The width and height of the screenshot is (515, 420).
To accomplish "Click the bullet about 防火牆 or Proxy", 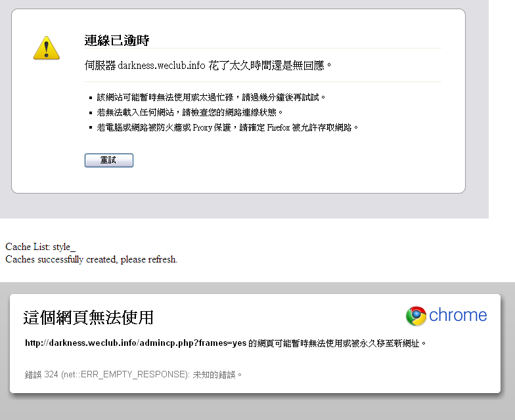I will [227, 127].
